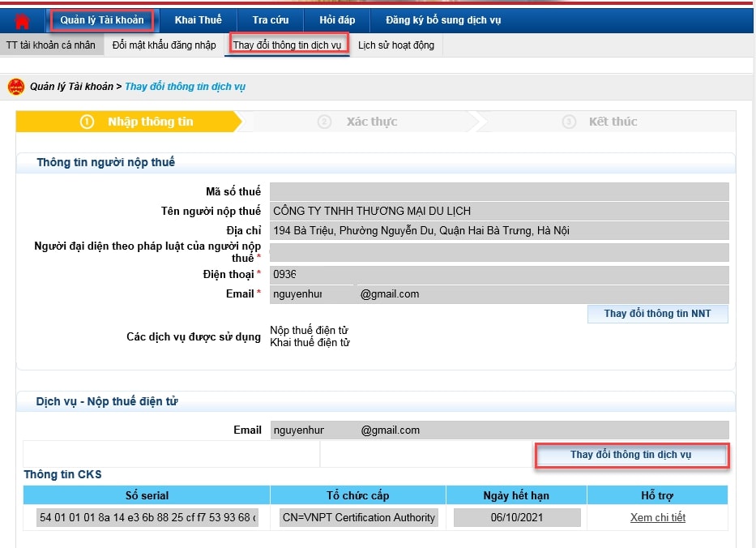The image size is (756, 548).
Task: Click the Số serial value field
Action: (147, 518)
